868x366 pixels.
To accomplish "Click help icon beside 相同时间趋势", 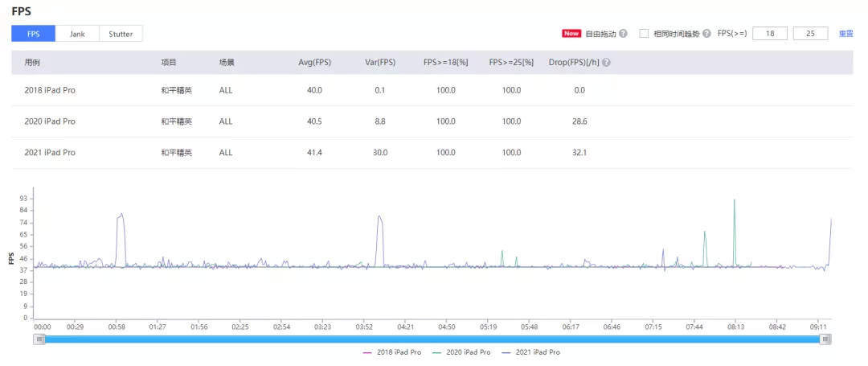I will (x=706, y=34).
